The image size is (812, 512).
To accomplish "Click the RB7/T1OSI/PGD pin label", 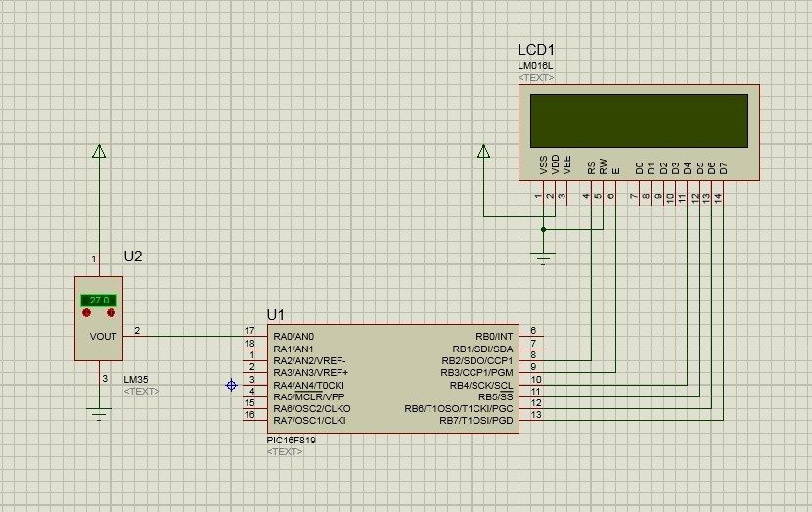I will coord(475,421).
